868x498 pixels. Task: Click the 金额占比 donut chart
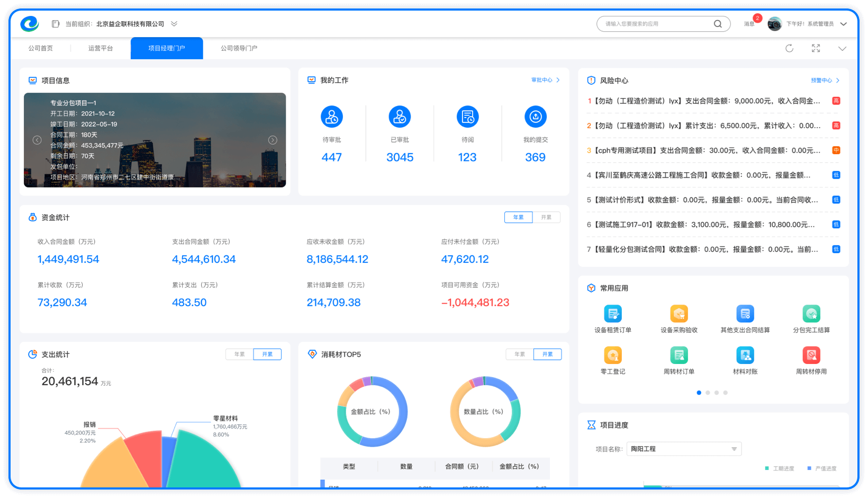(373, 412)
